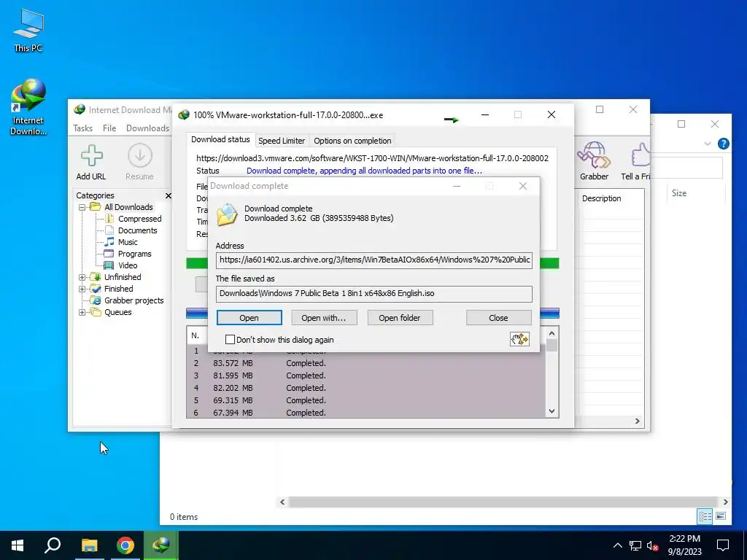Click the IDM icon in the taskbar

(x=161, y=545)
